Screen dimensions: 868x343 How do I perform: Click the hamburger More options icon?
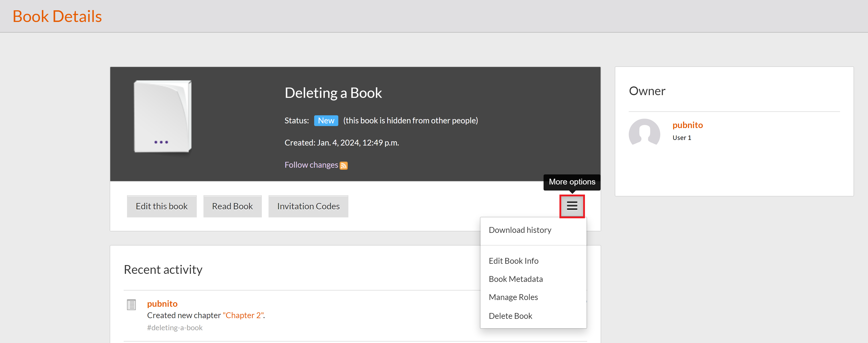tap(572, 206)
